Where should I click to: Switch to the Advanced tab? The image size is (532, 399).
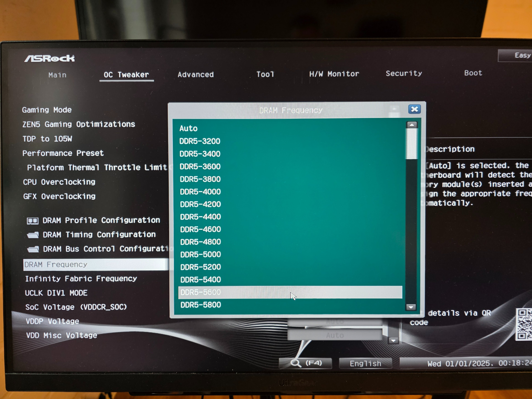pos(195,75)
